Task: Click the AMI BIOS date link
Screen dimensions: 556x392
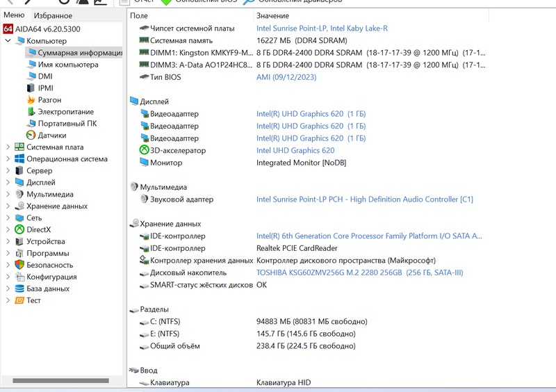Action: (286, 77)
